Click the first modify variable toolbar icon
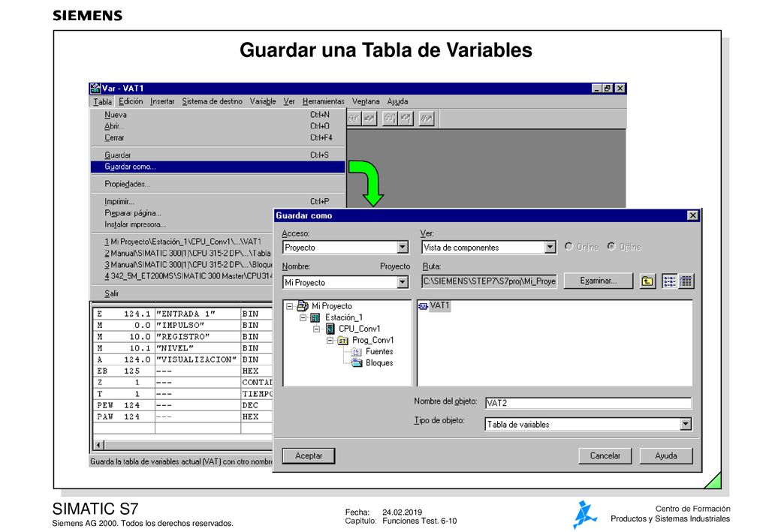This screenshot has width=769, height=532. [x=369, y=119]
